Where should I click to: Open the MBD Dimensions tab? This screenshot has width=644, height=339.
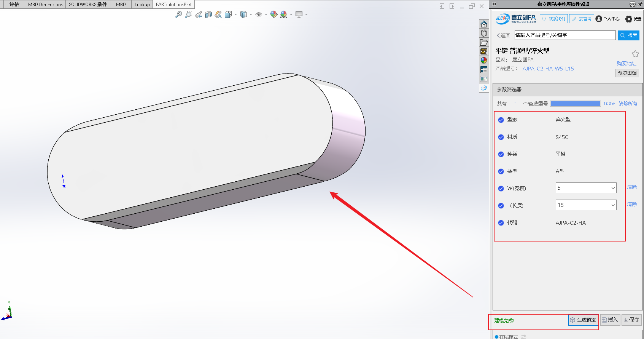(x=45, y=5)
